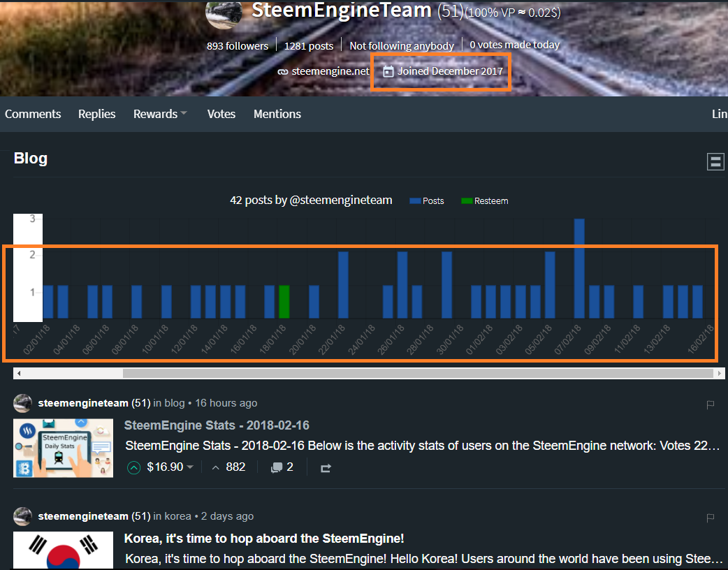Image resolution: width=728 pixels, height=570 pixels.
Task: Open the Votes tab
Action: 221,114
